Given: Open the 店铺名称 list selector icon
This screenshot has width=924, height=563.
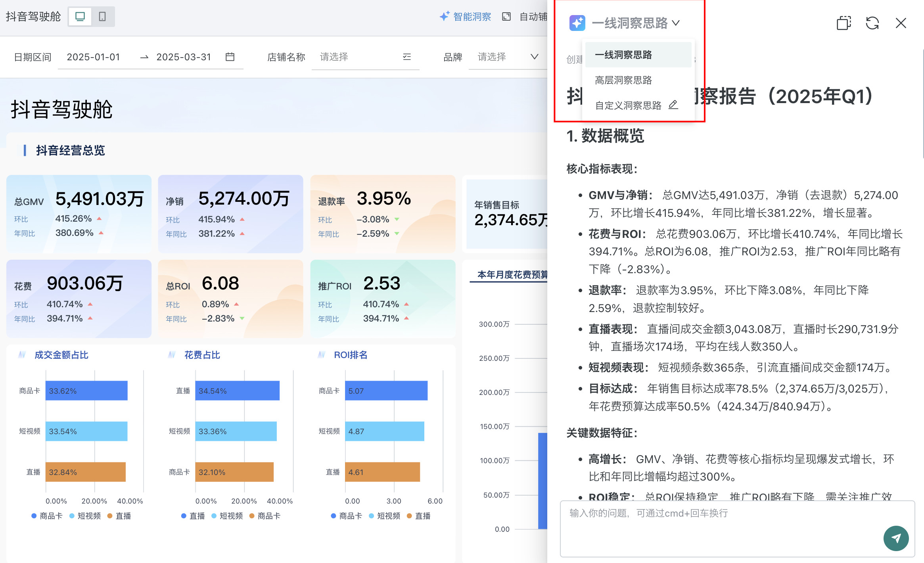Looking at the screenshot, I should [407, 57].
